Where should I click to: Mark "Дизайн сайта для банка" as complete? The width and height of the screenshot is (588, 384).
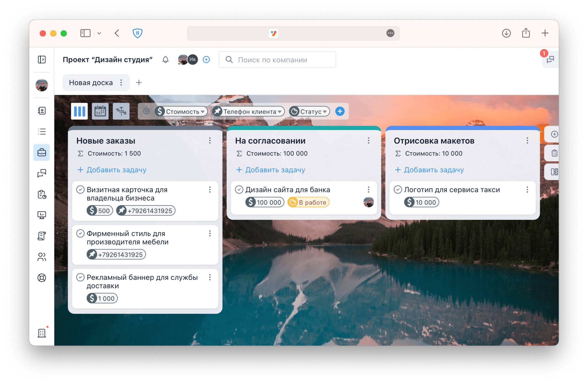pyautogui.click(x=239, y=190)
